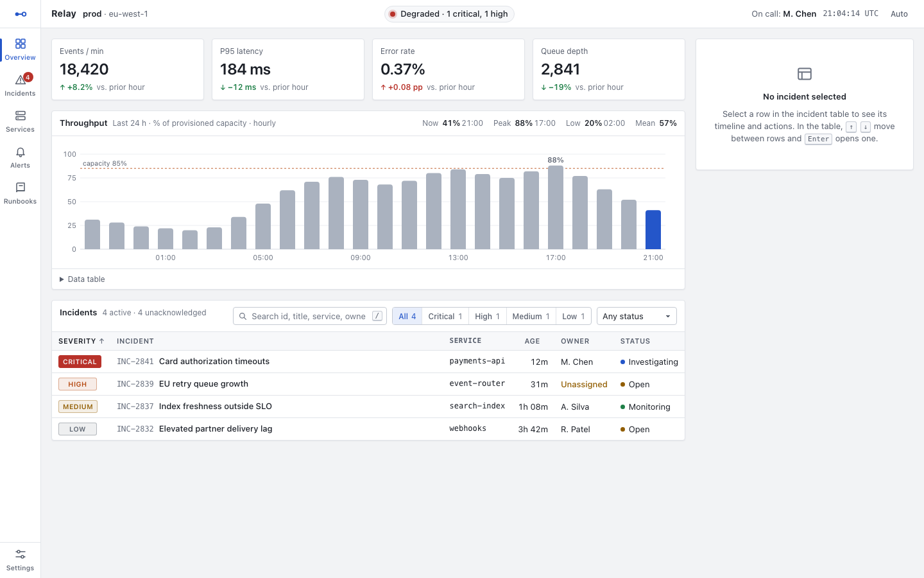The width and height of the screenshot is (924, 578).
Task: Select the blue 21:00 throughput bar
Action: [x=653, y=229]
